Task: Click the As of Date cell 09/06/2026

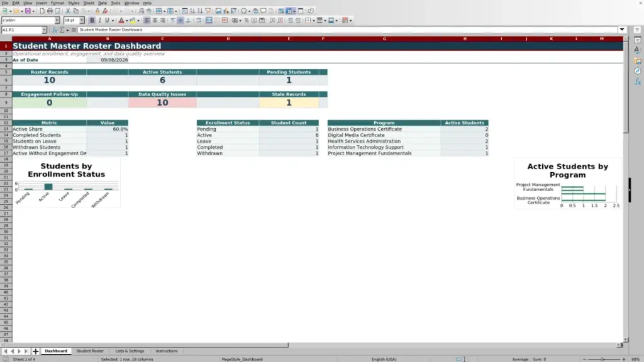Action: pos(108,60)
